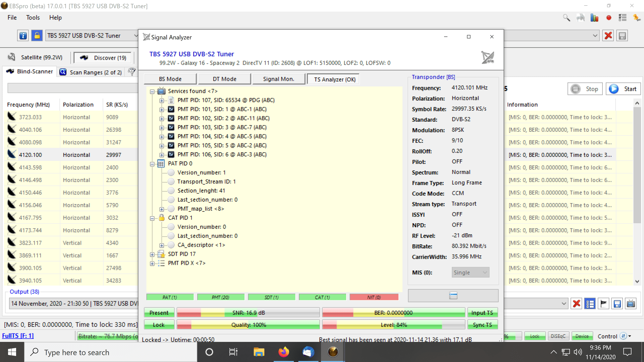
Task: Click the red X delete icon near output
Action: tap(577, 304)
